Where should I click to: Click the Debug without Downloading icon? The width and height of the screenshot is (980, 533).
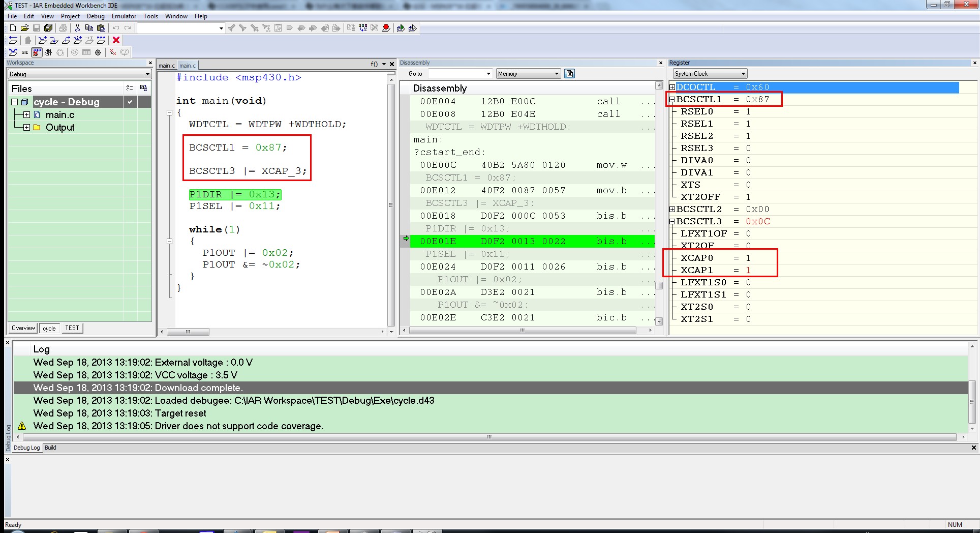(412, 28)
